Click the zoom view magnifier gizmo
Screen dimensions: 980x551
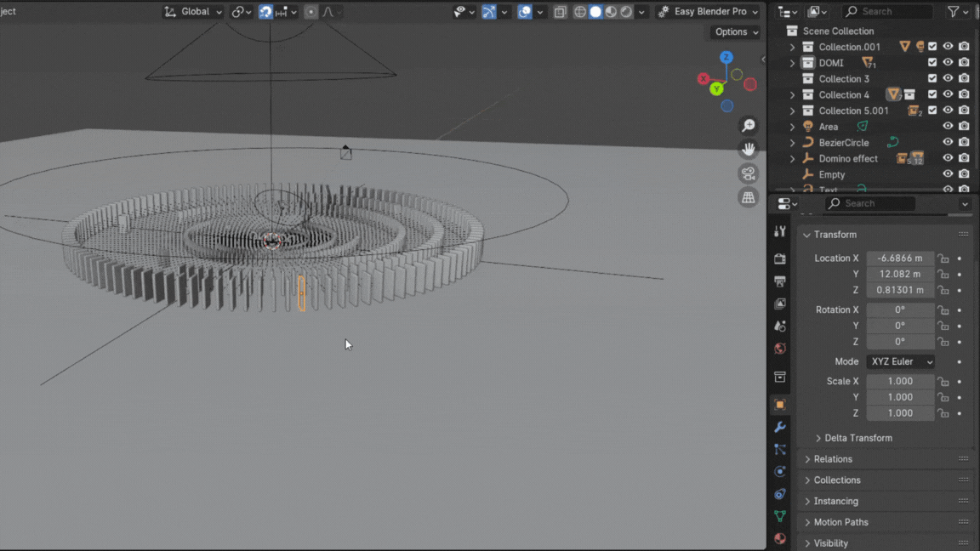(749, 126)
